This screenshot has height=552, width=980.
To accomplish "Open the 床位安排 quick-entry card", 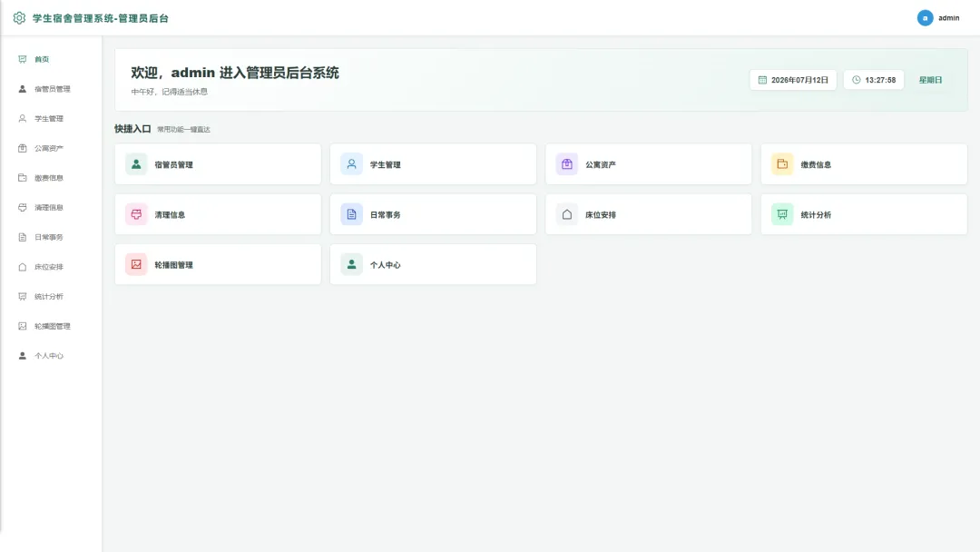I will [x=649, y=214].
